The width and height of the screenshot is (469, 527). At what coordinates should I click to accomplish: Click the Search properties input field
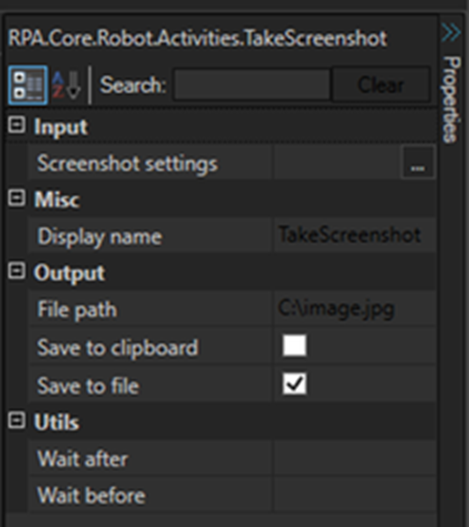pyautogui.click(x=252, y=85)
